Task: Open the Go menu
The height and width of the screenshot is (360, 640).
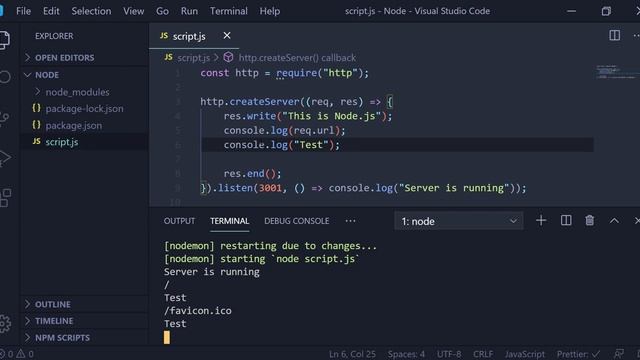Action: coord(162,11)
